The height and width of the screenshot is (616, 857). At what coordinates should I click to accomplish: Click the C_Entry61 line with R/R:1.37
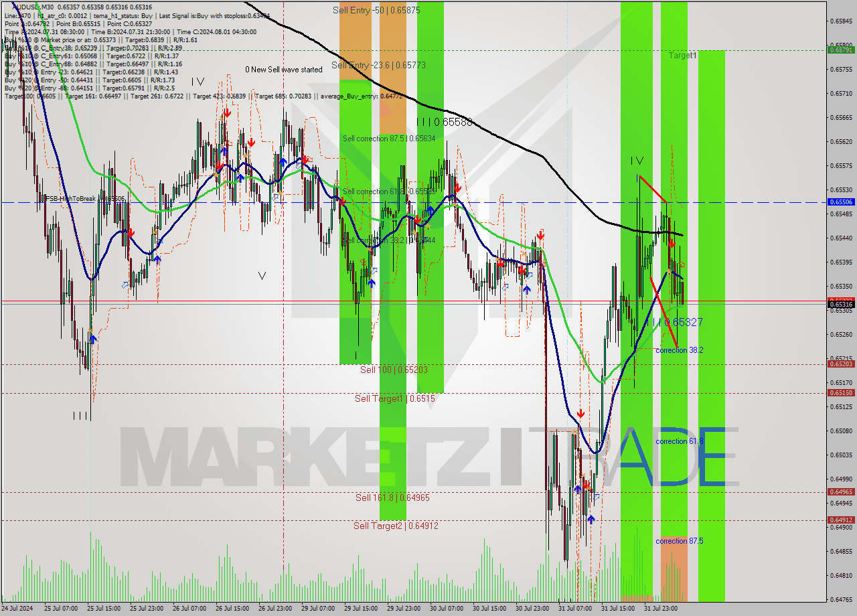coord(92,56)
